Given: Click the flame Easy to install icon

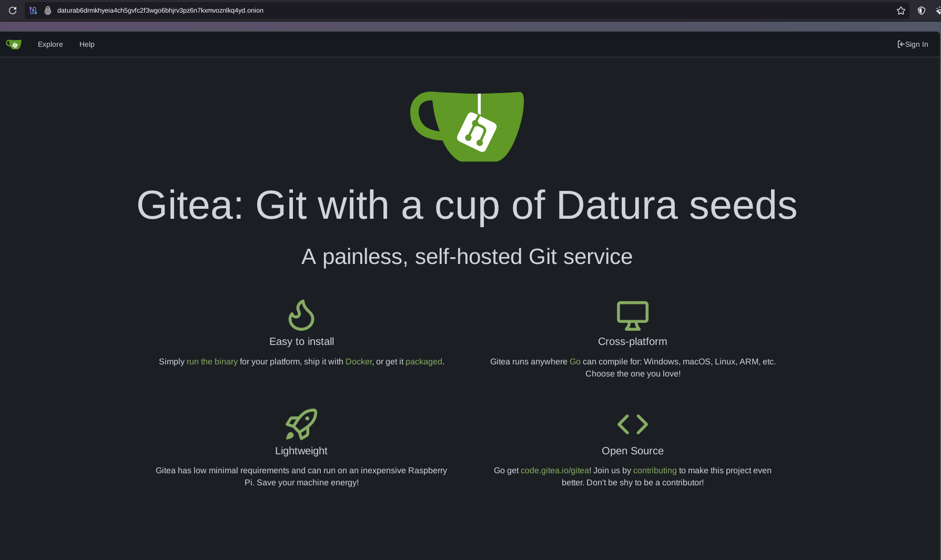Looking at the screenshot, I should [x=301, y=315].
